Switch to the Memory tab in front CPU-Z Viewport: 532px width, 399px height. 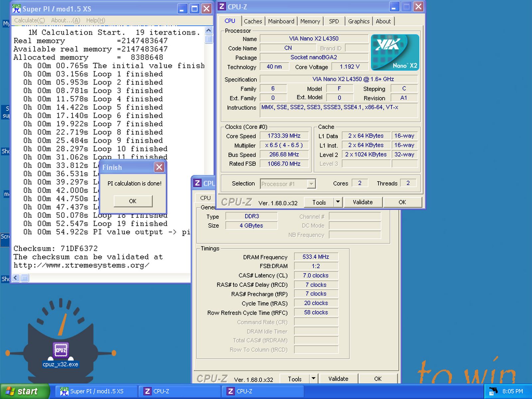click(x=310, y=21)
